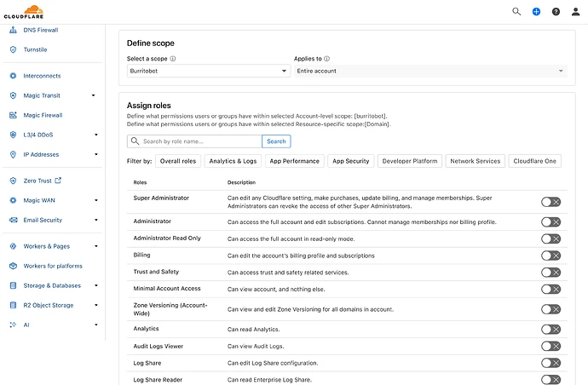Expand the Magic Transit submenu arrow
The height and width of the screenshot is (385, 588).
[94, 95]
